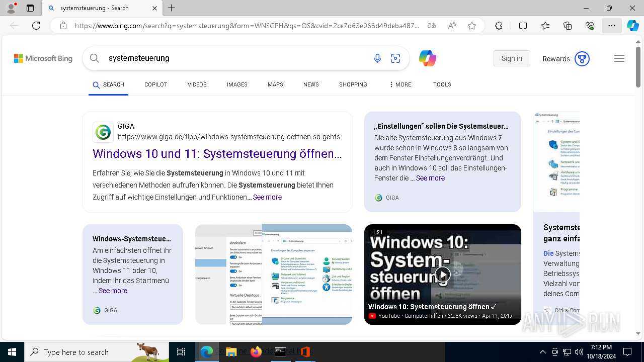The width and height of the screenshot is (644, 362).
Task: Toggle split screen icon
Action: 523,26
